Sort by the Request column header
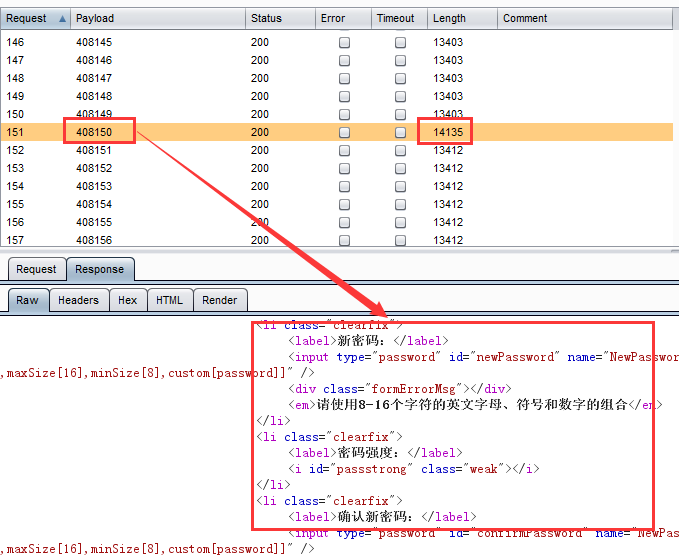 (36, 19)
